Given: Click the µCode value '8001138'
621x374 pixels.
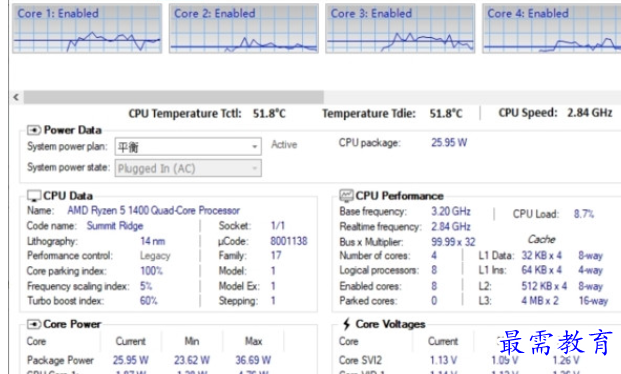Looking at the screenshot, I should pos(289,241).
